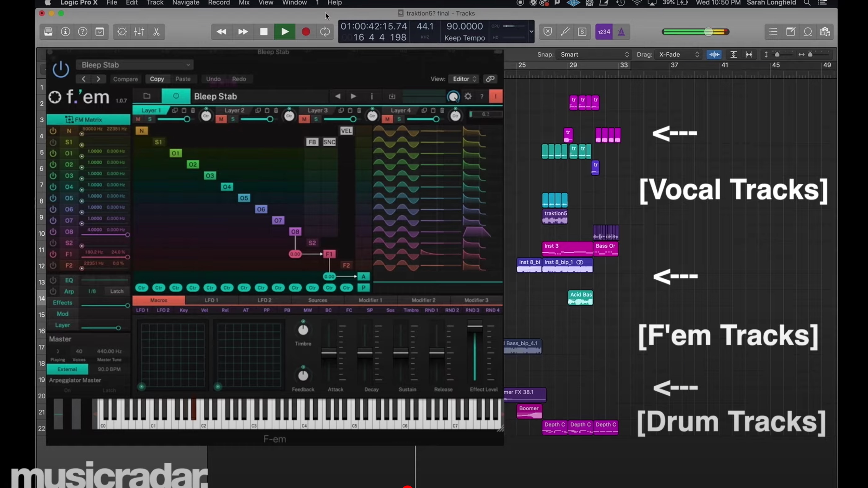Click the Copy button in plugin header
The height and width of the screenshot is (488, 868).
157,79
